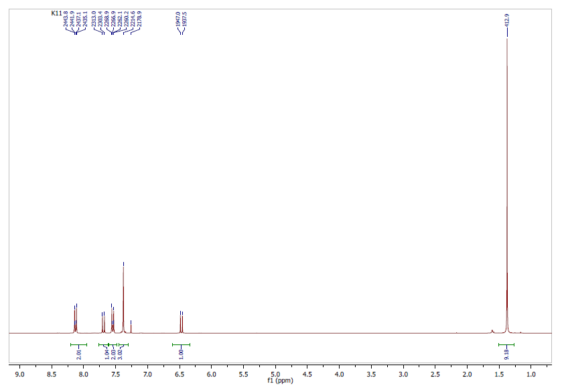Select the 412.9 peak label

tap(506, 21)
